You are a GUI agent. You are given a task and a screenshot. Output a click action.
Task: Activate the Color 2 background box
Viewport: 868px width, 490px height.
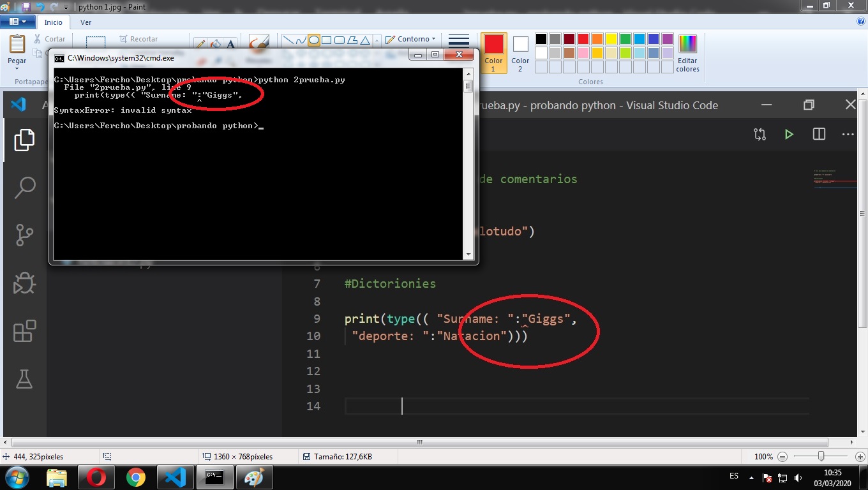tap(520, 53)
